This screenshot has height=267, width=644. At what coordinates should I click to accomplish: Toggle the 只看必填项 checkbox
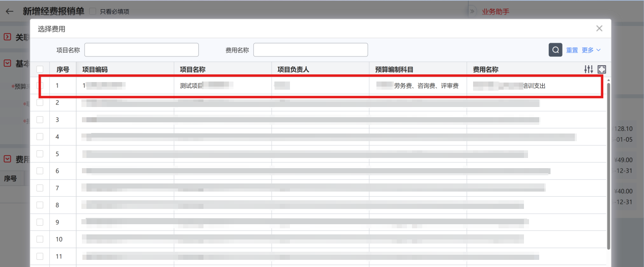coord(93,11)
